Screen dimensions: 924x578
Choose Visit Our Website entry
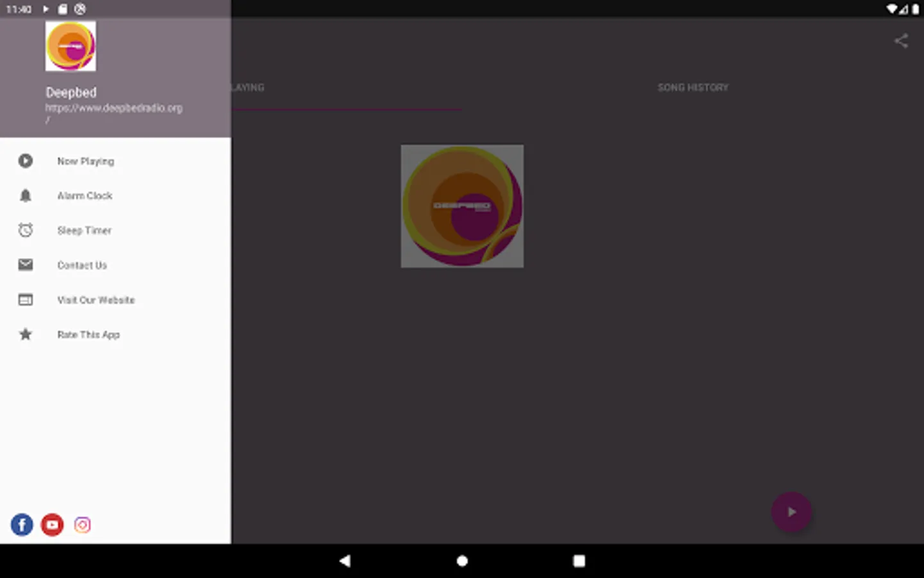pos(116,300)
